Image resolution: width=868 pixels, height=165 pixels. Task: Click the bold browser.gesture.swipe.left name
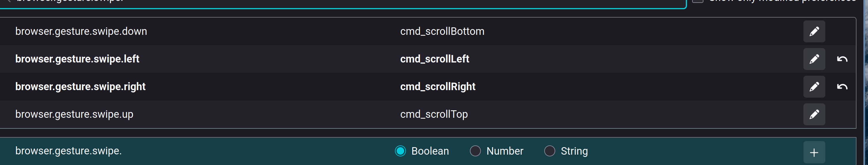pos(77,59)
